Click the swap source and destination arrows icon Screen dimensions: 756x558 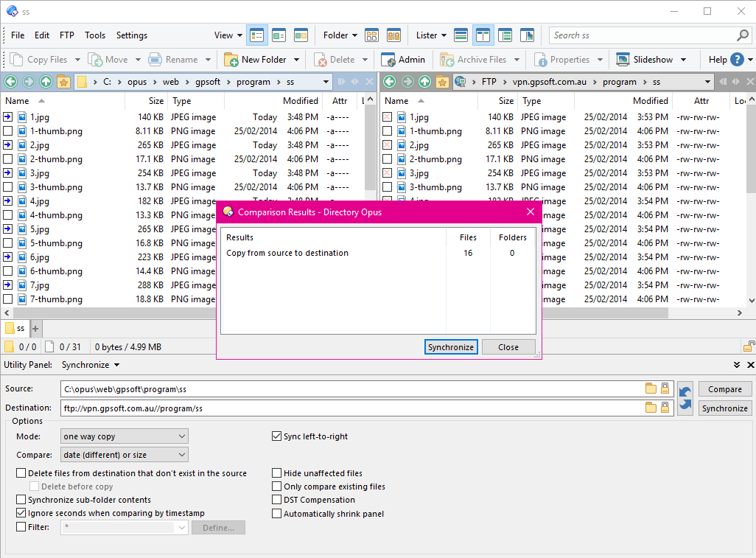point(685,398)
